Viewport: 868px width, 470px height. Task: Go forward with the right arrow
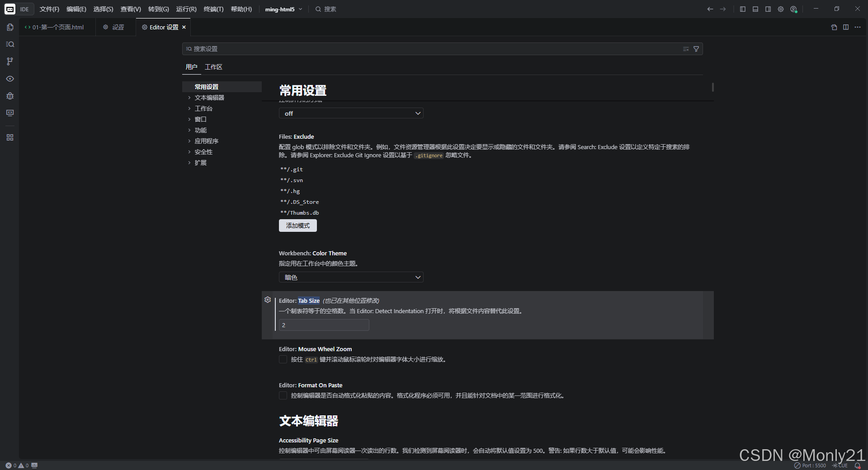pyautogui.click(x=723, y=9)
